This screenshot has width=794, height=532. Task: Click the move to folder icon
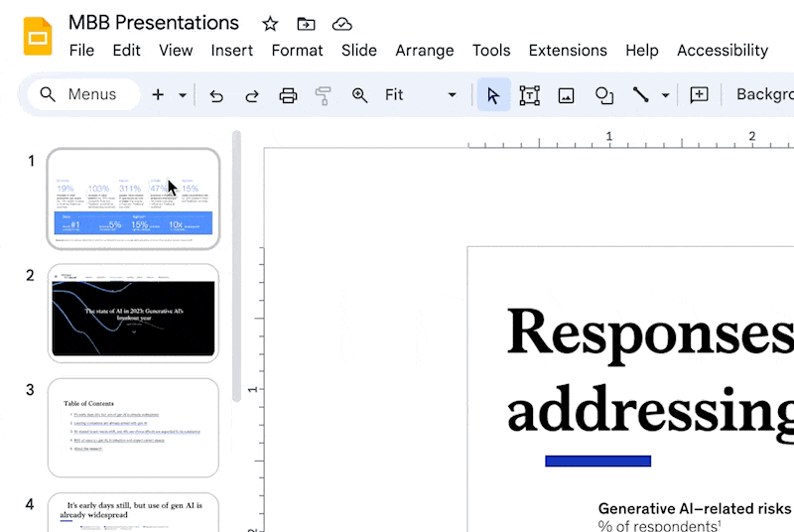click(306, 24)
